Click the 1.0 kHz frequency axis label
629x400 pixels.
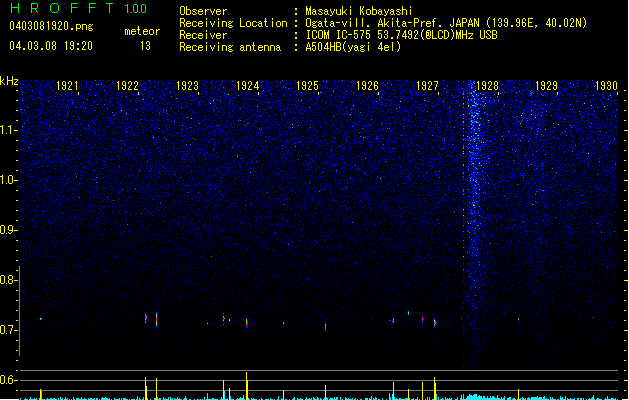(x=8, y=180)
